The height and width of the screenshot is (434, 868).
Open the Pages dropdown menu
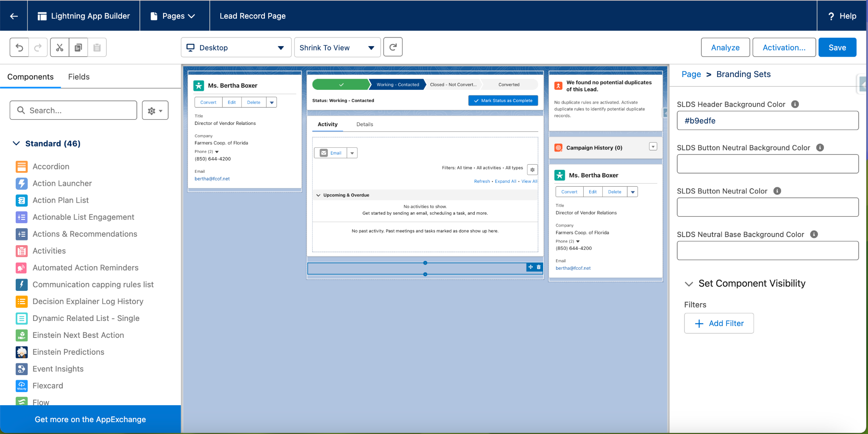click(x=174, y=16)
